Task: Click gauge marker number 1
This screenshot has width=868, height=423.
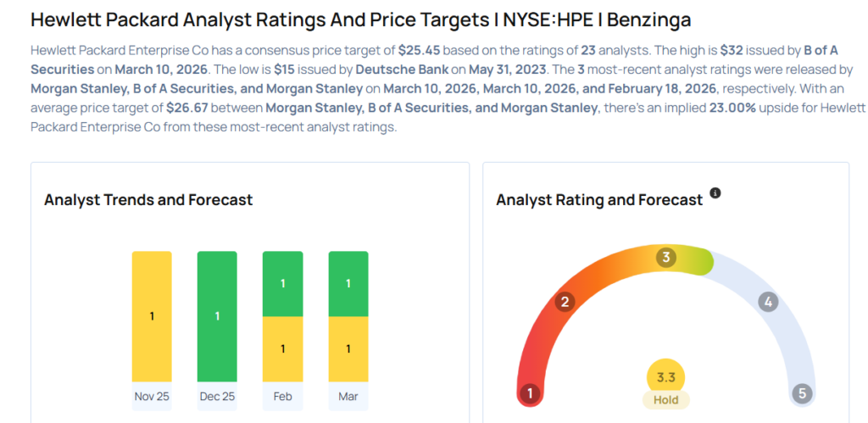Action: 531,393
